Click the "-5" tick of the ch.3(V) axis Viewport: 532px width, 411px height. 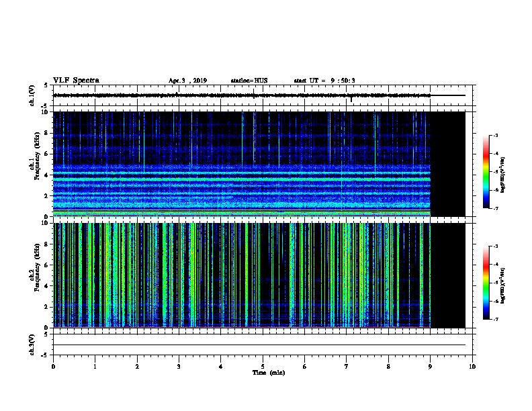(x=45, y=355)
